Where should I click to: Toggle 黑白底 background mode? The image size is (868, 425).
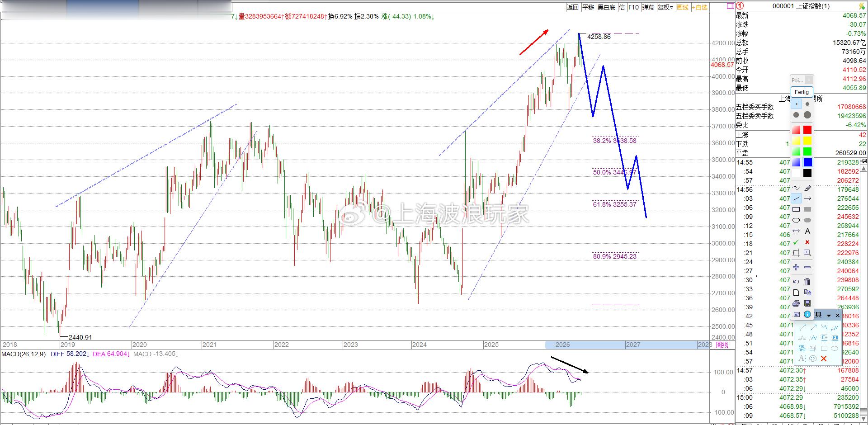606,7
